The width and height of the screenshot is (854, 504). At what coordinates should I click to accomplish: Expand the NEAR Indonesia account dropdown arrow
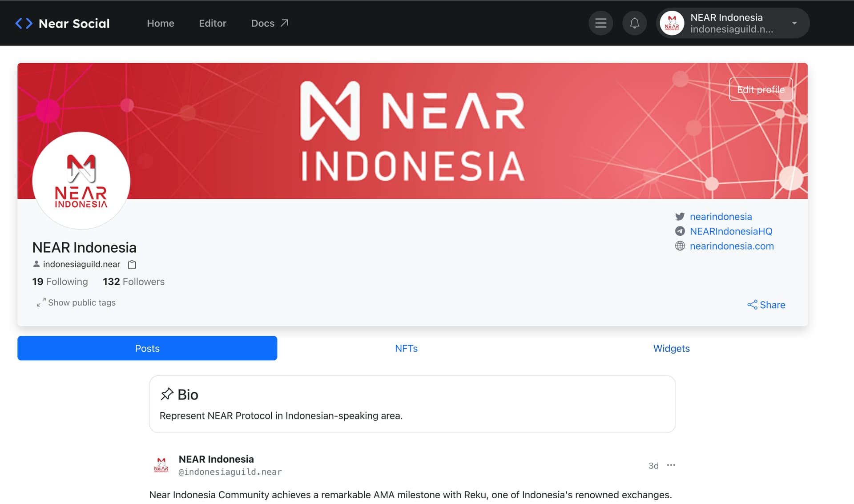click(x=794, y=23)
